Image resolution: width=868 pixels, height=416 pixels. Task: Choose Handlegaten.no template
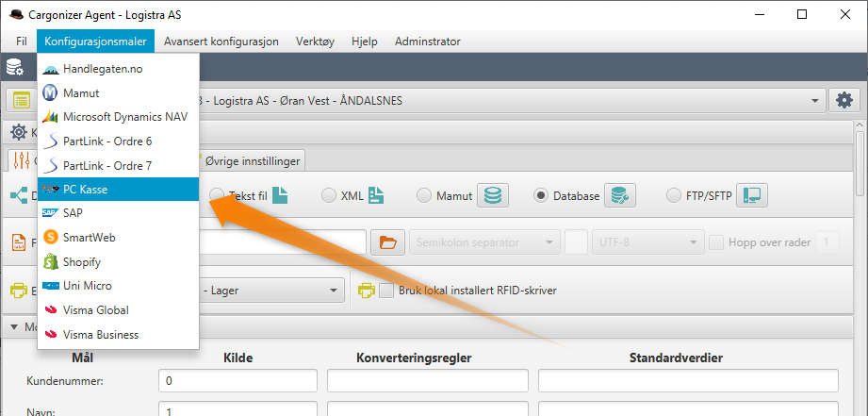tap(119, 69)
